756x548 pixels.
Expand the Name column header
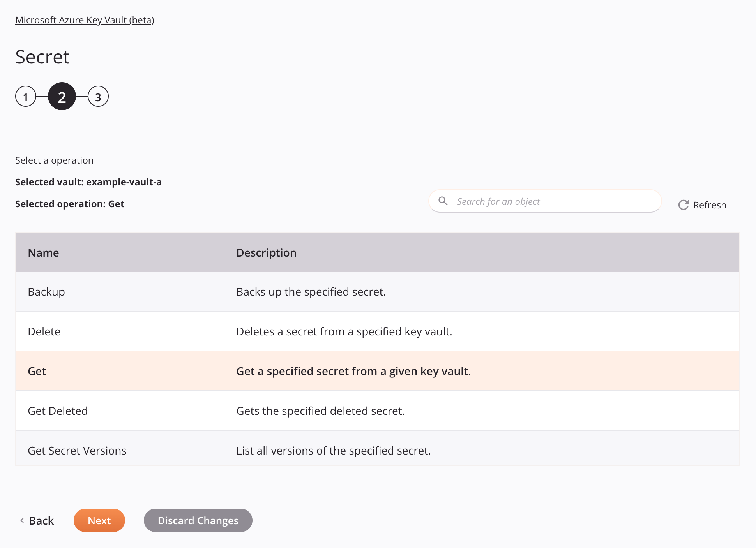120,252
